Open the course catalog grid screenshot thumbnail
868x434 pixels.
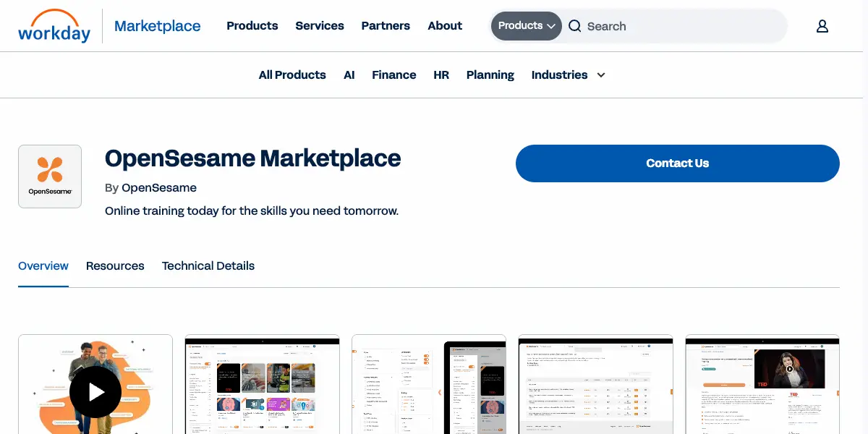coord(263,384)
